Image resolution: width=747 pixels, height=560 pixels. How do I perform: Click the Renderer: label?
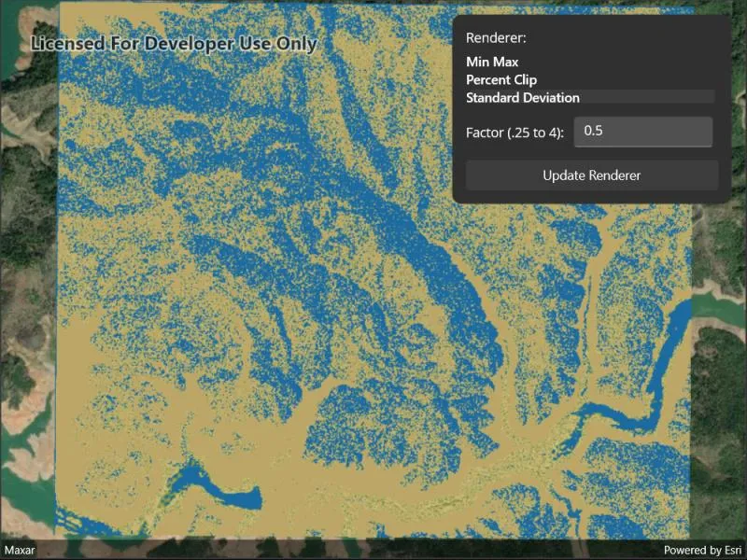pyautogui.click(x=496, y=38)
